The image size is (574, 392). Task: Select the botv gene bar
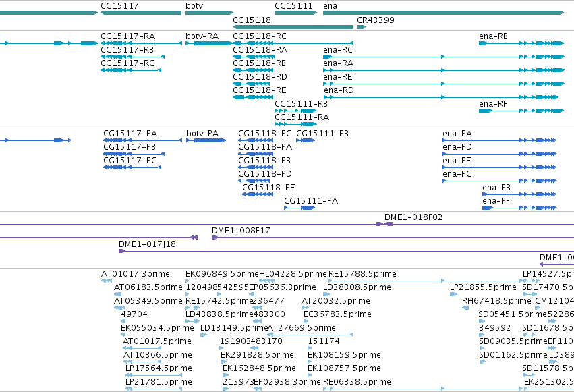pos(209,13)
